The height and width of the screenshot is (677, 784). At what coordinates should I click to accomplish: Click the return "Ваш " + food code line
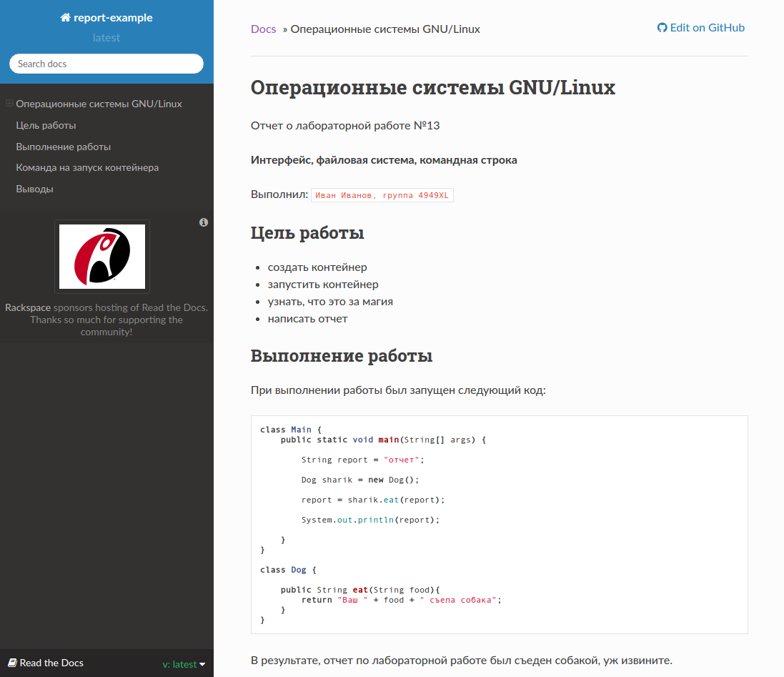pyautogui.click(x=401, y=600)
